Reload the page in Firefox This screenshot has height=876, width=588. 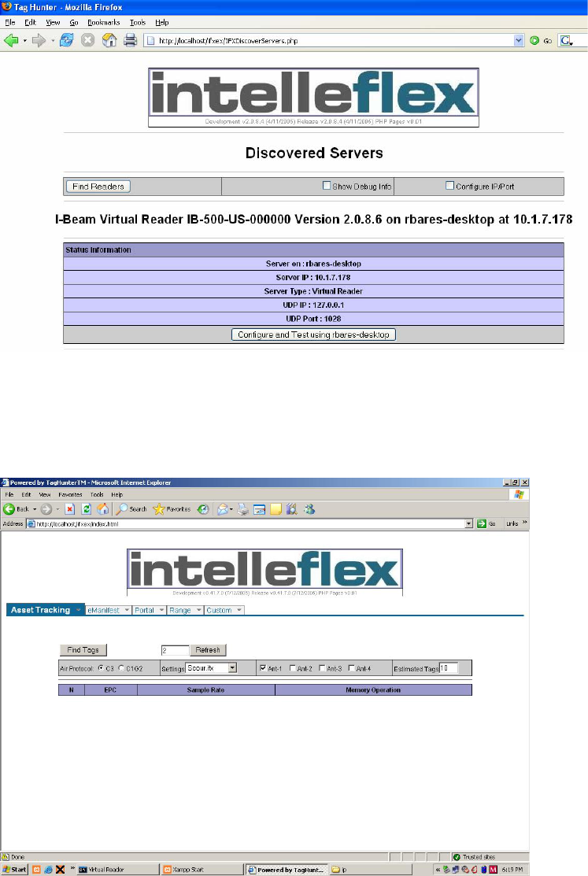tap(66, 40)
